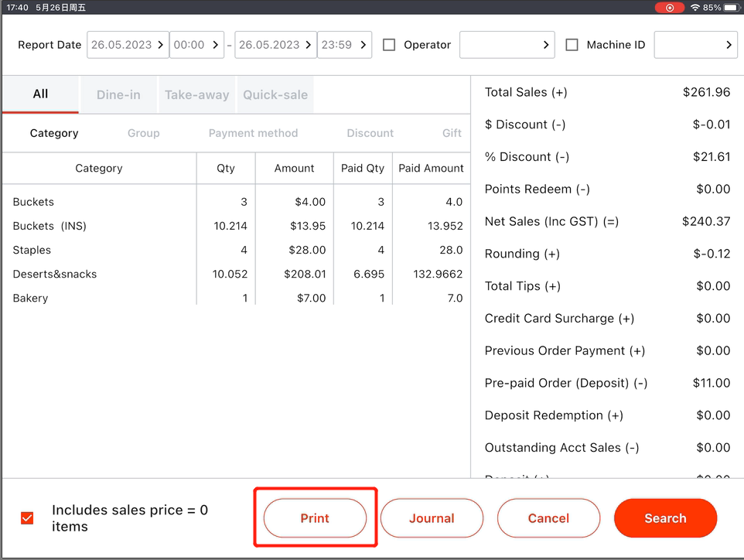The height and width of the screenshot is (560, 744).
Task: View the Discount sub-tab
Action: click(x=370, y=133)
